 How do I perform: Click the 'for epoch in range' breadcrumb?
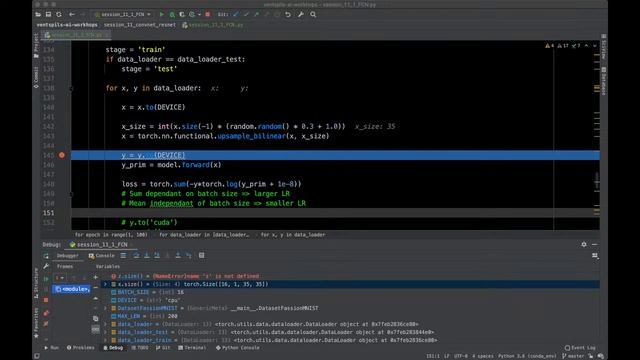pyautogui.click(x=111, y=235)
